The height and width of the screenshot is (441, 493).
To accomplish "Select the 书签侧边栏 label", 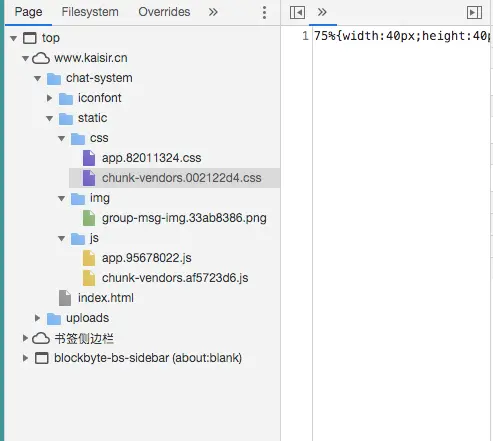I will click(84, 338).
